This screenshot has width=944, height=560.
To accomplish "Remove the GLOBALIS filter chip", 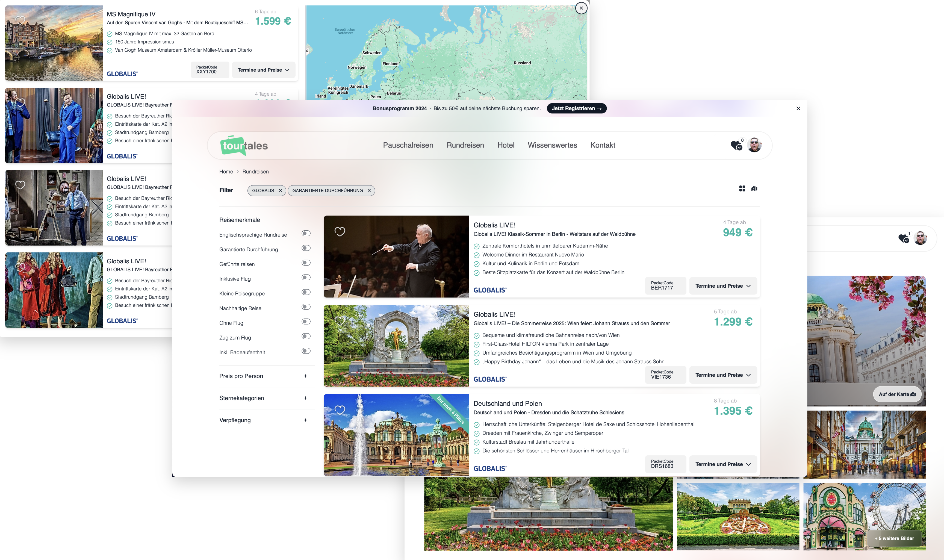I will coord(280,191).
